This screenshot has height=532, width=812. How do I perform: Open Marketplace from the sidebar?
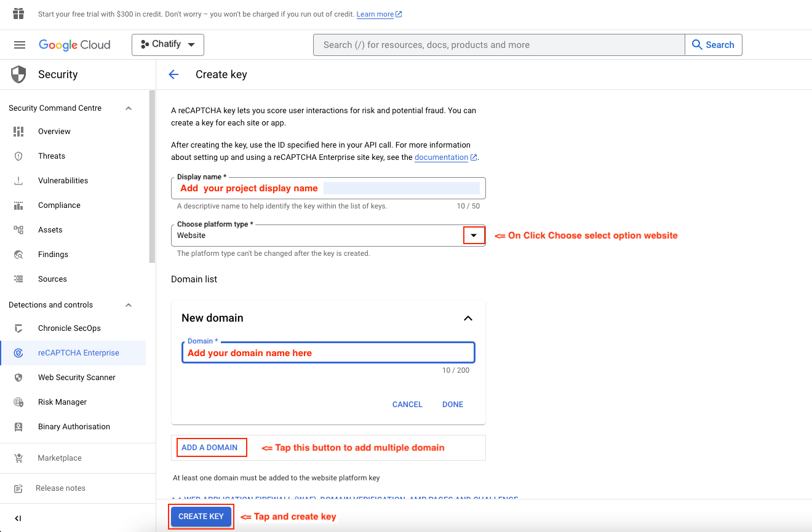pyautogui.click(x=60, y=458)
